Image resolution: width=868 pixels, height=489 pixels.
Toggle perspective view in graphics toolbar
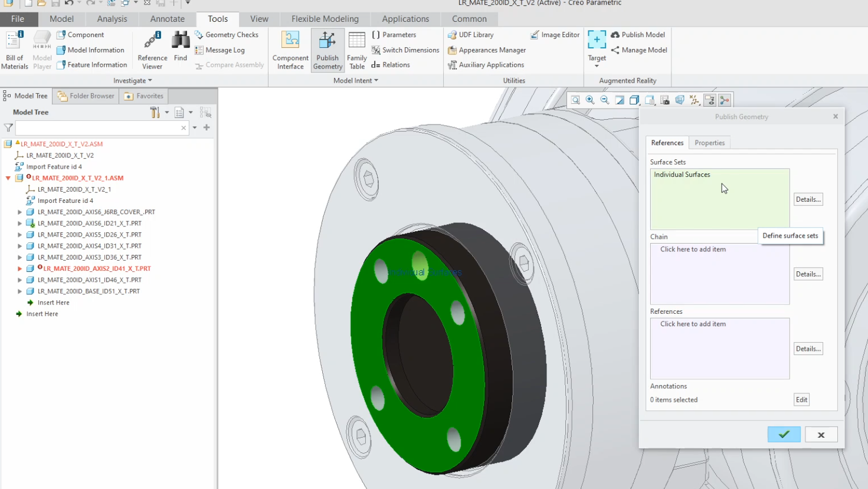coord(679,100)
